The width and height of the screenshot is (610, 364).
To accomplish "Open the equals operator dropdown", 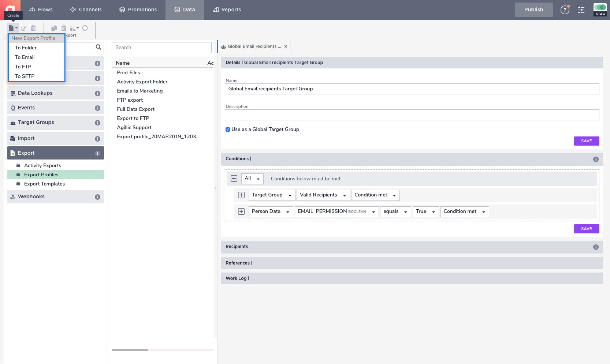I will point(395,211).
